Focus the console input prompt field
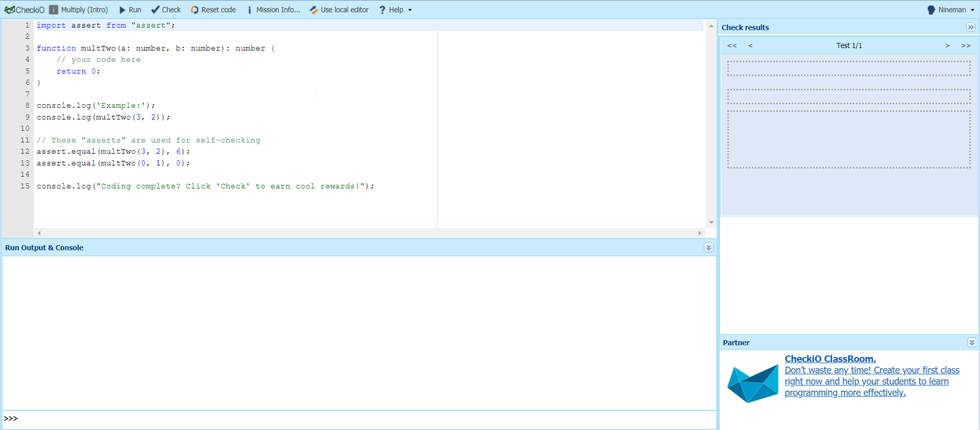The height and width of the screenshot is (430, 980). [x=359, y=419]
